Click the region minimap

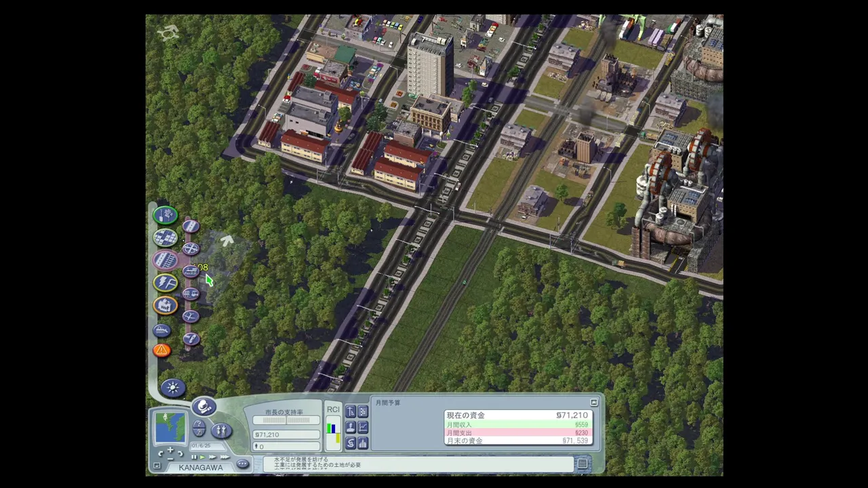pos(170,428)
